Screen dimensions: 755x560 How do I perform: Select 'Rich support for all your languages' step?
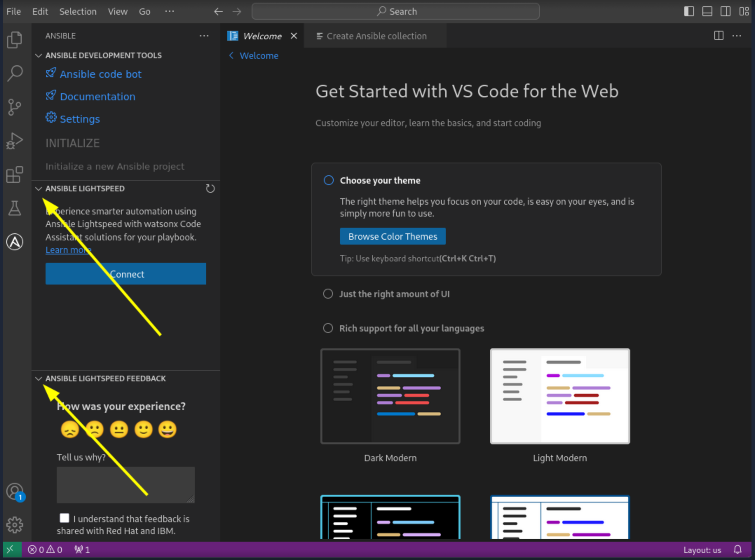411,328
